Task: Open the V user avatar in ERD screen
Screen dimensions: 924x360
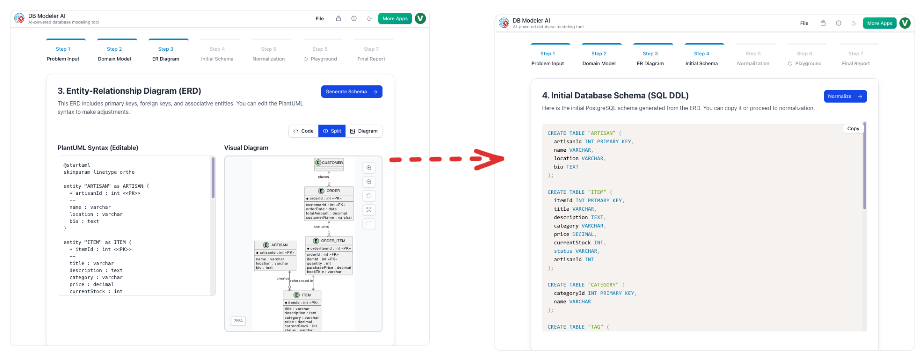Action: point(420,19)
